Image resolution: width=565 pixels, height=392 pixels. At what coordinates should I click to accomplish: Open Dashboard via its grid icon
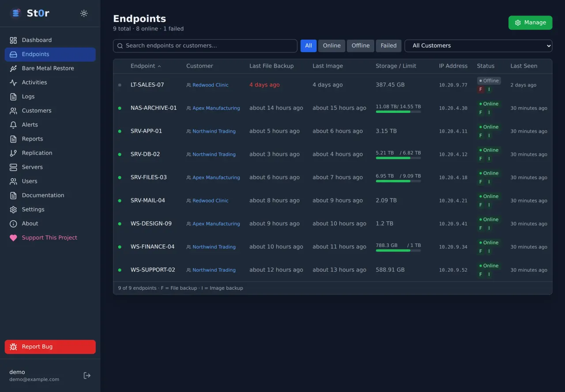pos(13,40)
